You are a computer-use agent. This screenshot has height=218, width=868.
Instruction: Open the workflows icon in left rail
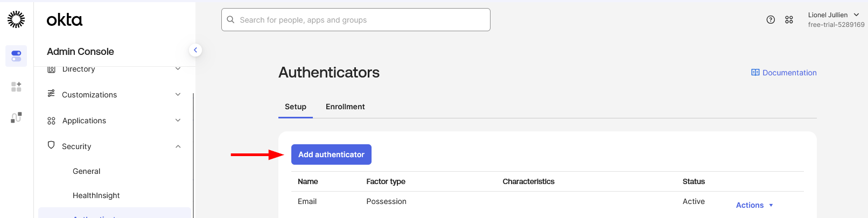tap(16, 117)
